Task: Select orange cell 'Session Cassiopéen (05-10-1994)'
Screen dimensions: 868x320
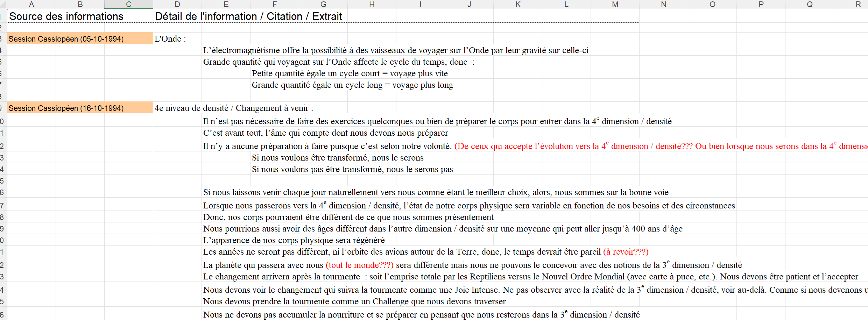Action: click(x=66, y=39)
